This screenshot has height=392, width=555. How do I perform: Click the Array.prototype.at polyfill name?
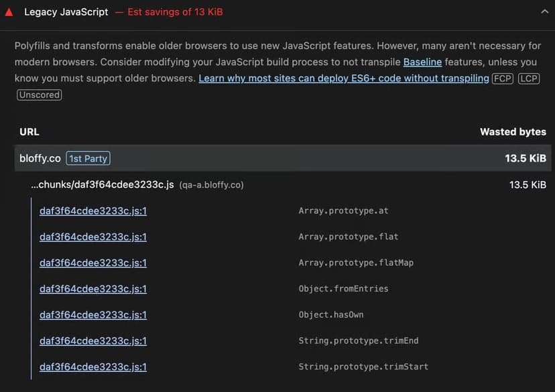point(343,211)
